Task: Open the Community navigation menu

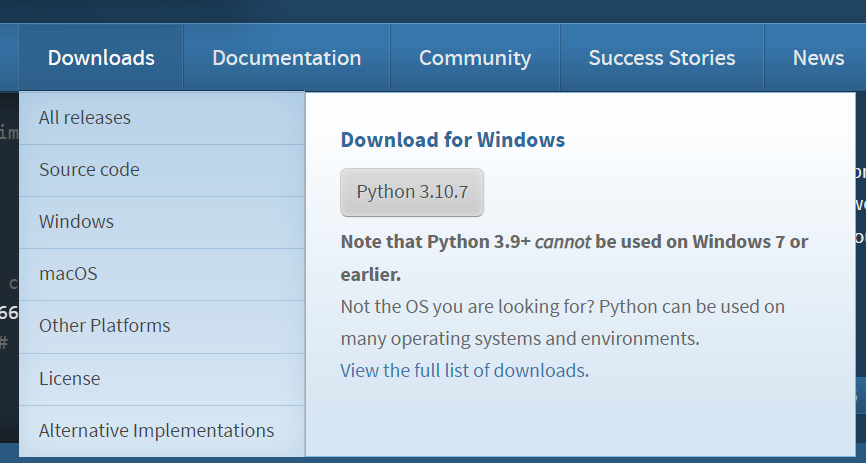Action: pyautogui.click(x=474, y=58)
